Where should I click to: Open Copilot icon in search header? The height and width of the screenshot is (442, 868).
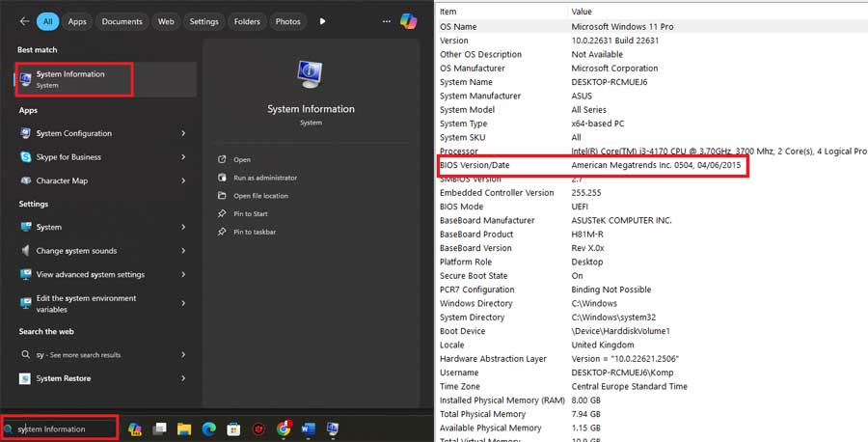click(409, 21)
